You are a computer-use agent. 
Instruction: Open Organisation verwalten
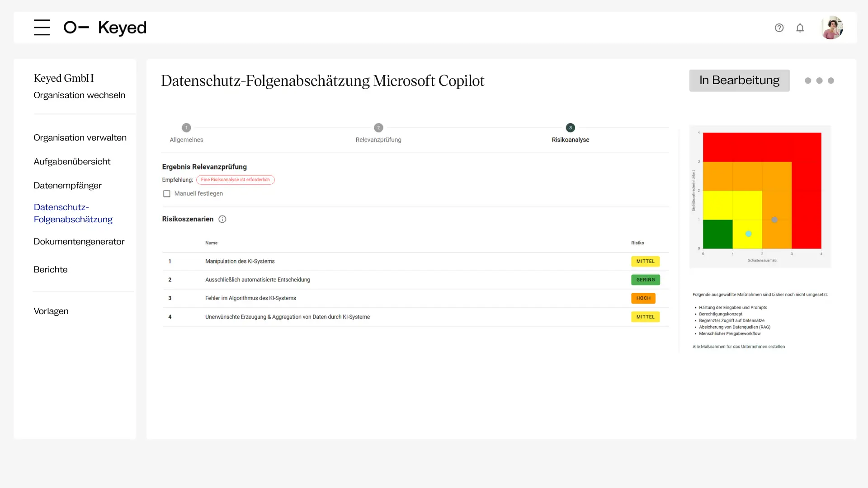click(80, 138)
